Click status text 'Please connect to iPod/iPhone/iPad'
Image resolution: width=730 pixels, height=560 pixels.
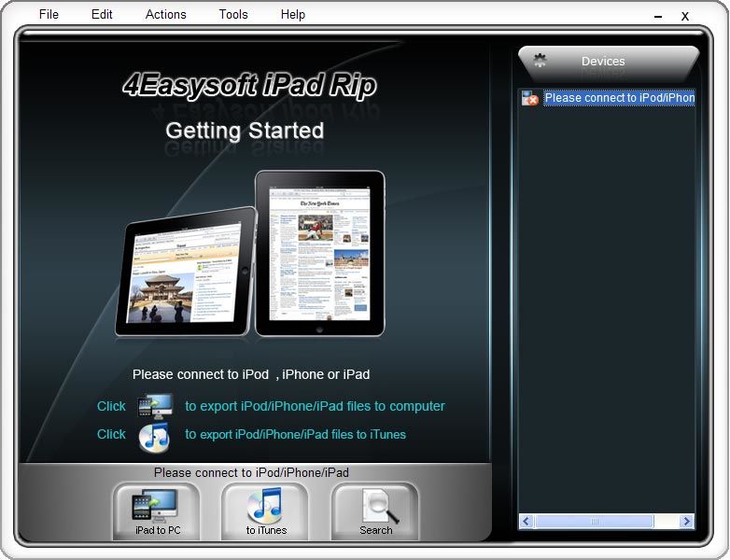251,472
